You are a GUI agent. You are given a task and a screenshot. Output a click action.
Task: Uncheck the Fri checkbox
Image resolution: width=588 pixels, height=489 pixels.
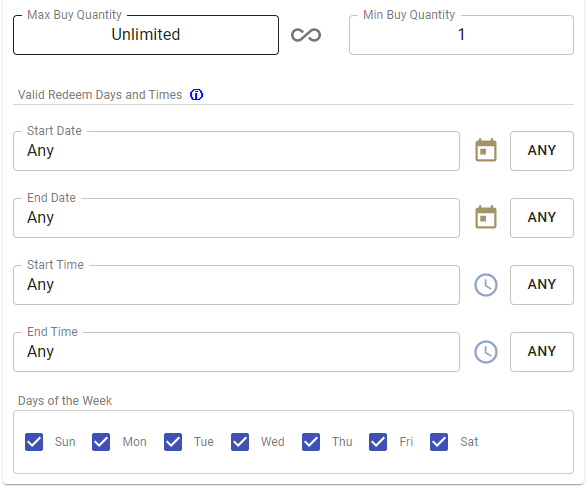pyautogui.click(x=378, y=442)
